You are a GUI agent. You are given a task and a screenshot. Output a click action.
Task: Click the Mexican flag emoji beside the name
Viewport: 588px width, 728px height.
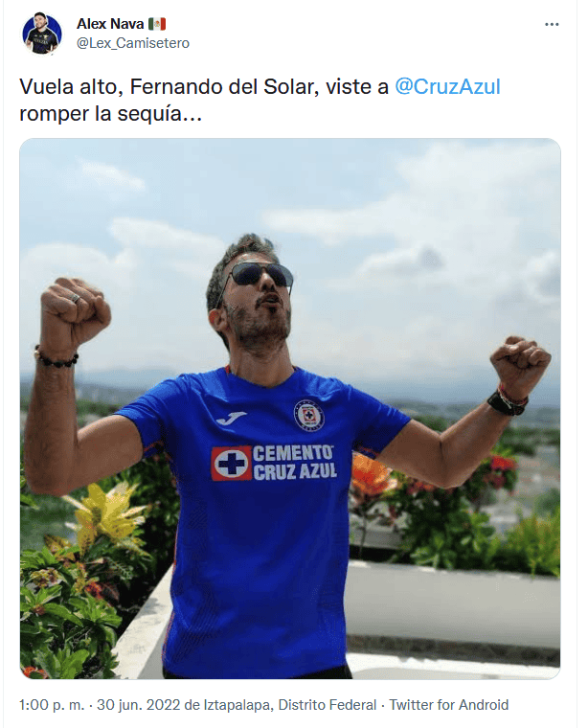click(157, 24)
